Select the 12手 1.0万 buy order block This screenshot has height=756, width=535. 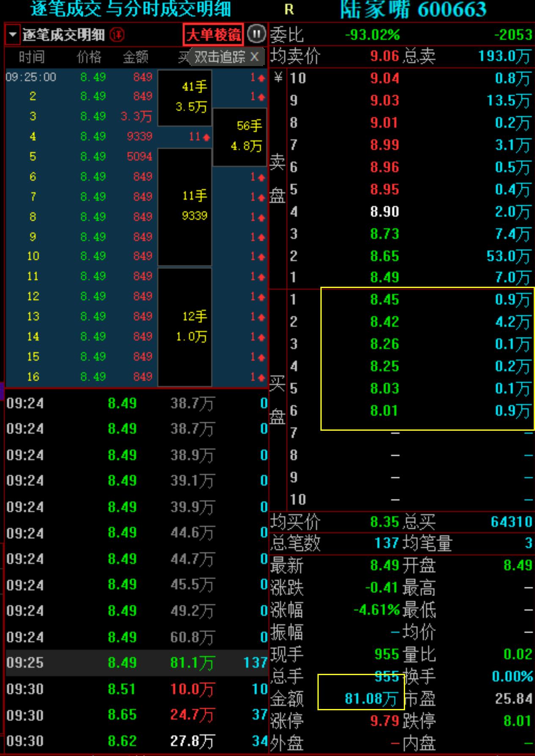[x=185, y=327]
